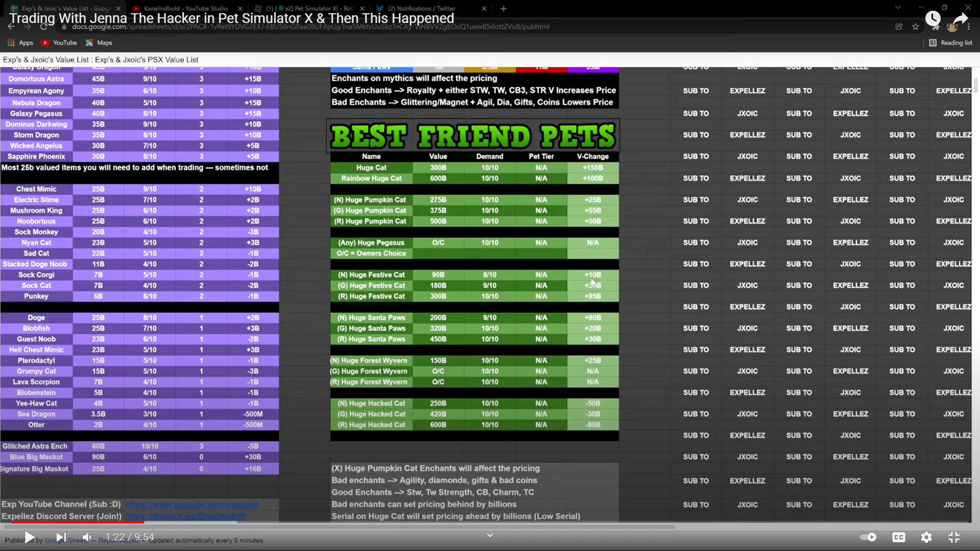
Task: Click the Twitter notifications tab
Action: pyautogui.click(x=429, y=8)
